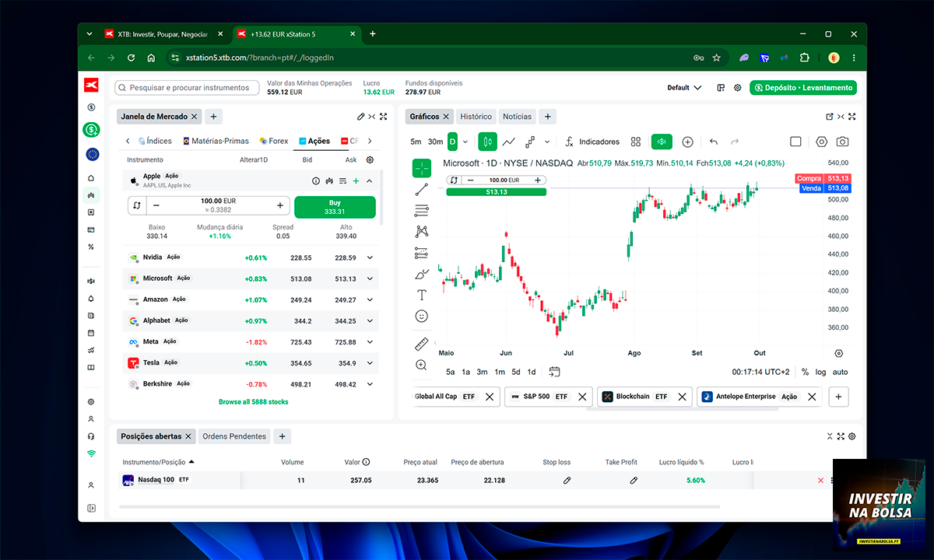
Task: Click the XTB logo in sidebar
Action: 91,86
